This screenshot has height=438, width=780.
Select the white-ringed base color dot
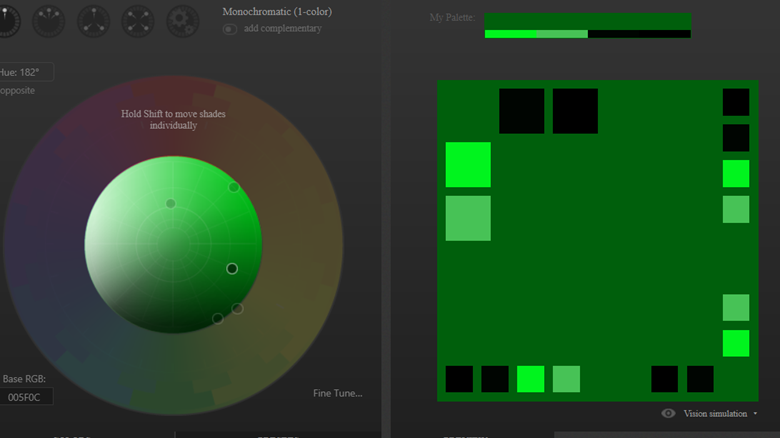(x=232, y=268)
